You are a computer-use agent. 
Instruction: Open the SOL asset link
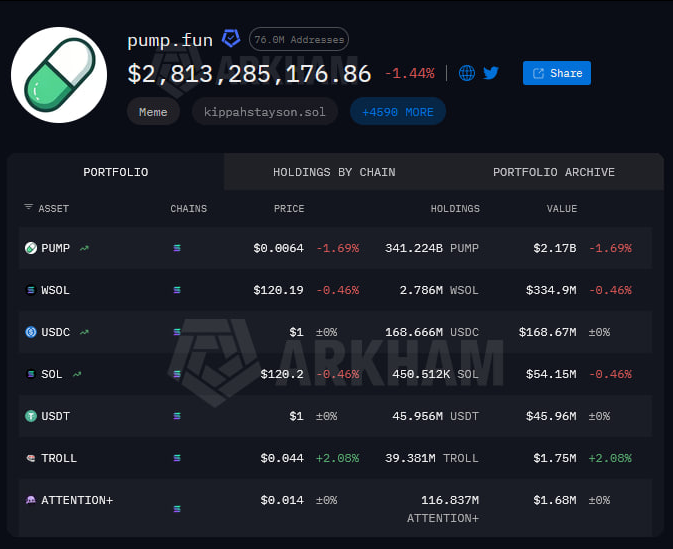tap(52, 374)
